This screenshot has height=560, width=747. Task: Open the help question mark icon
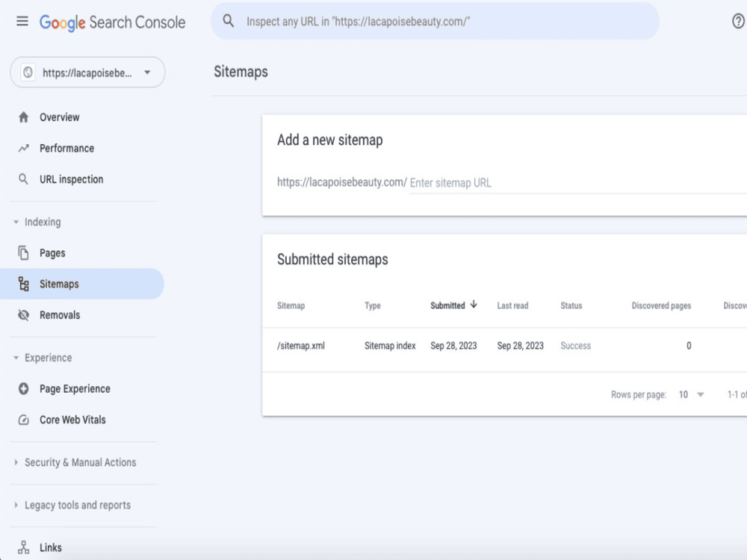(738, 21)
